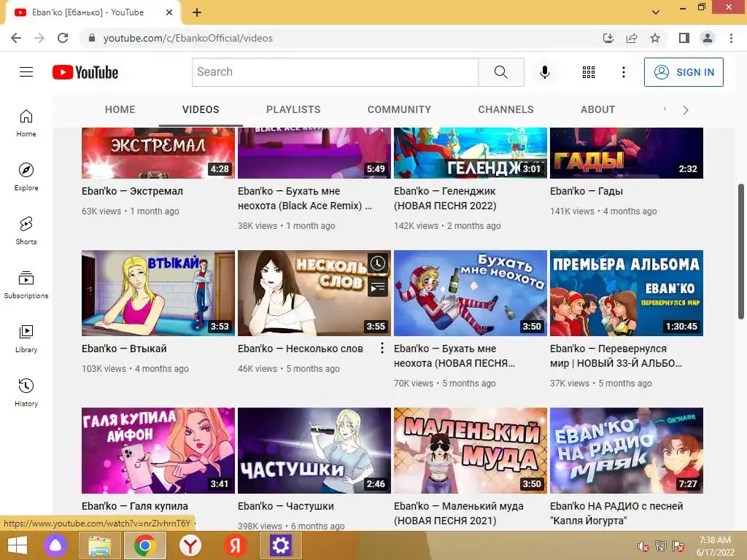Open Eban'ko — Геленджик video title

coord(445,198)
